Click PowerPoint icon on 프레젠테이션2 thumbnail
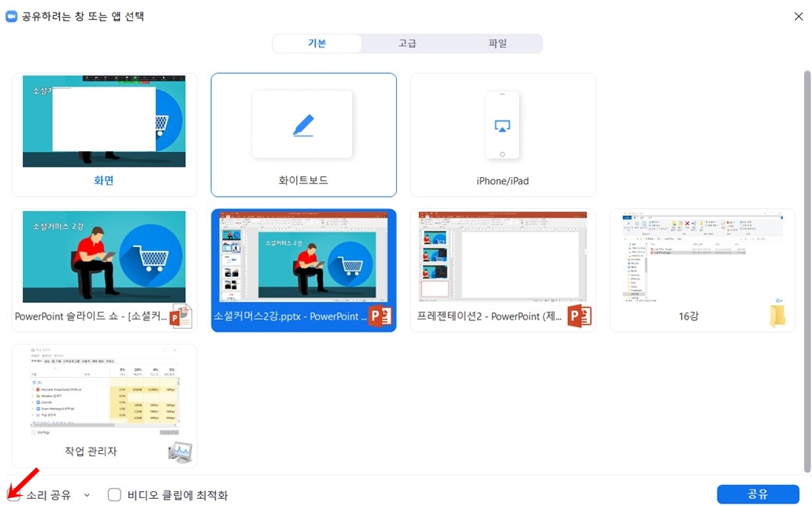 580,314
